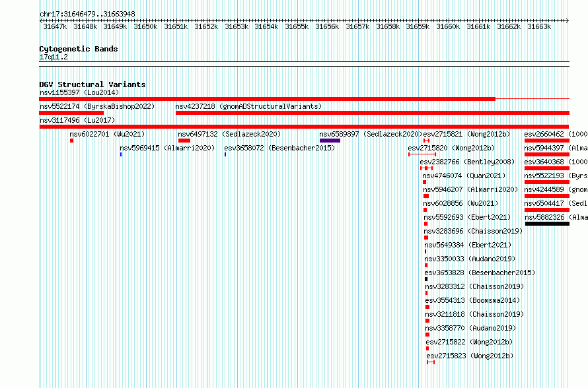Viewport: 588px width, 388px height.
Task: Select the nsv5592693 (Ebert2021) variant
Action: [x=467, y=217]
